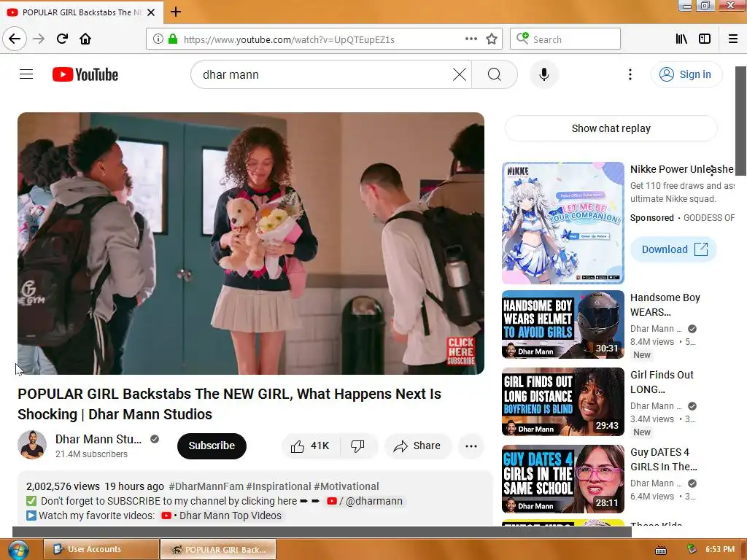Open the Guy Dates 4 Girls thumbnail

(563, 479)
